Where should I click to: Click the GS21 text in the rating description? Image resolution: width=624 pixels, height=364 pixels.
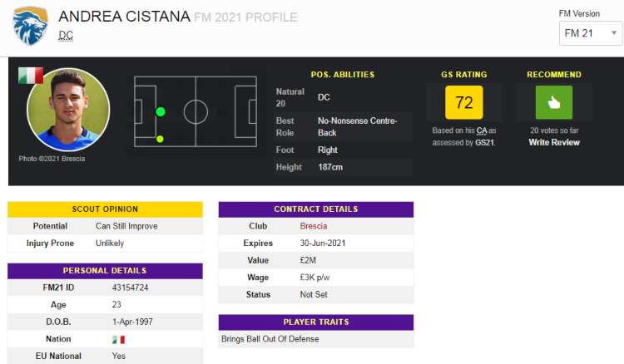point(483,142)
